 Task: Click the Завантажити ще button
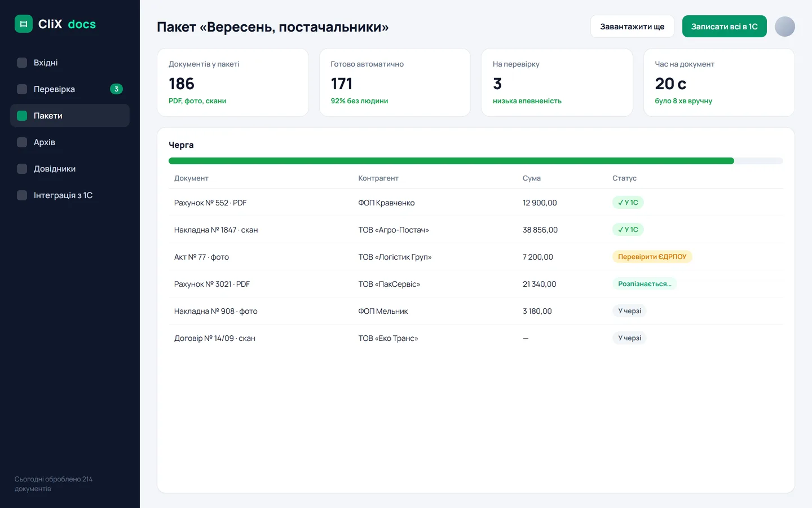click(632, 27)
